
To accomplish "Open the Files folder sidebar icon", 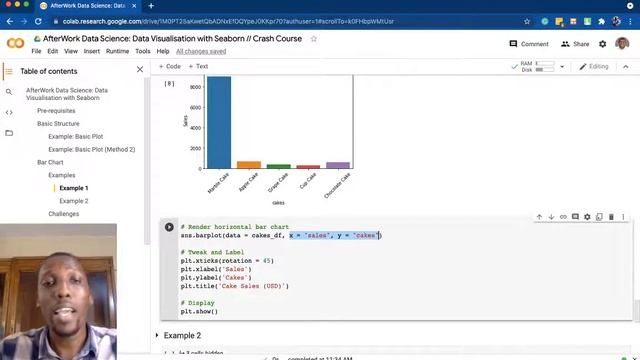I will pyautogui.click(x=9, y=133).
